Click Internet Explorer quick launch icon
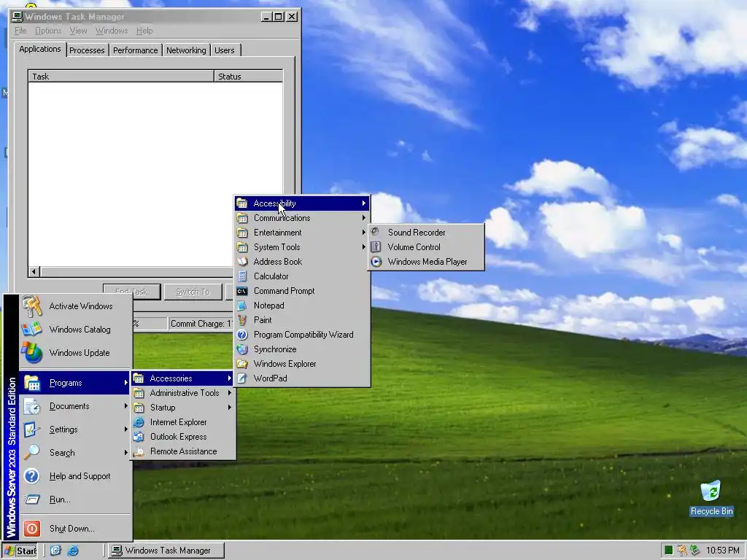 73,551
